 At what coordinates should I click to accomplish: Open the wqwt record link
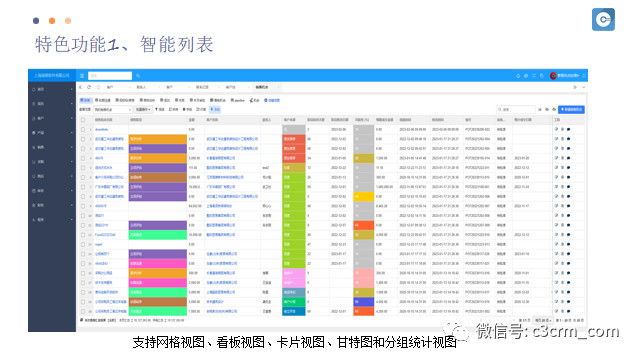[x=98, y=244]
